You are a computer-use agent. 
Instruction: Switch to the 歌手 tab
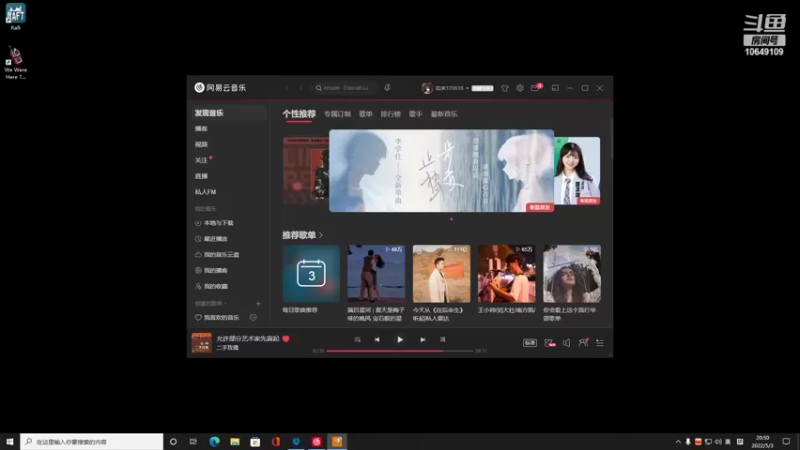click(416, 114)
